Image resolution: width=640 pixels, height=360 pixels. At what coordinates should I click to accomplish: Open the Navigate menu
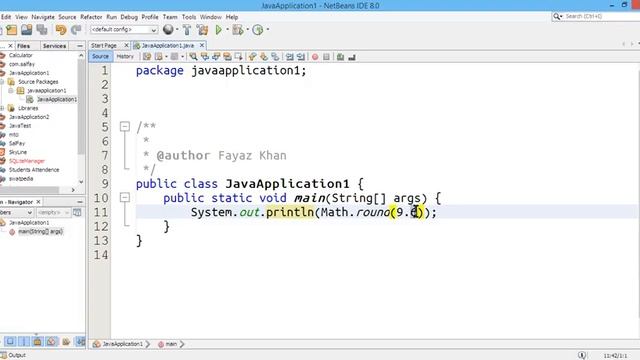click(x=43, y=17)
